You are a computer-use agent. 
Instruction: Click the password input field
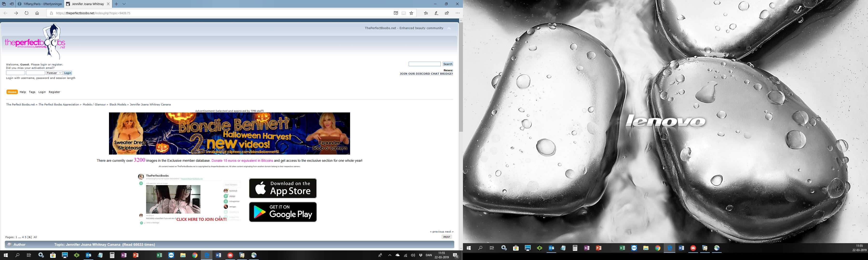coord(35,73)
